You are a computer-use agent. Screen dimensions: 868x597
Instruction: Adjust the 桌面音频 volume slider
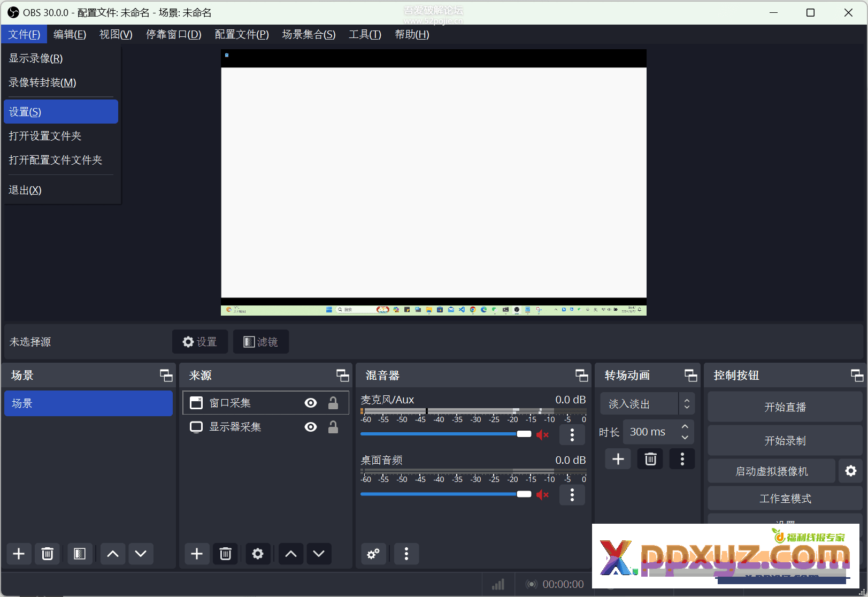446,494
